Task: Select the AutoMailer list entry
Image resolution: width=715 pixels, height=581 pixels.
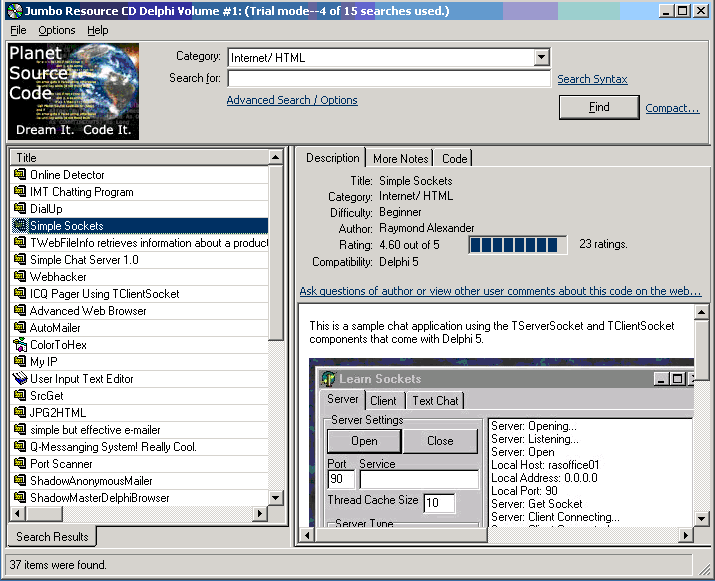Action: click(x=139, y=327)
